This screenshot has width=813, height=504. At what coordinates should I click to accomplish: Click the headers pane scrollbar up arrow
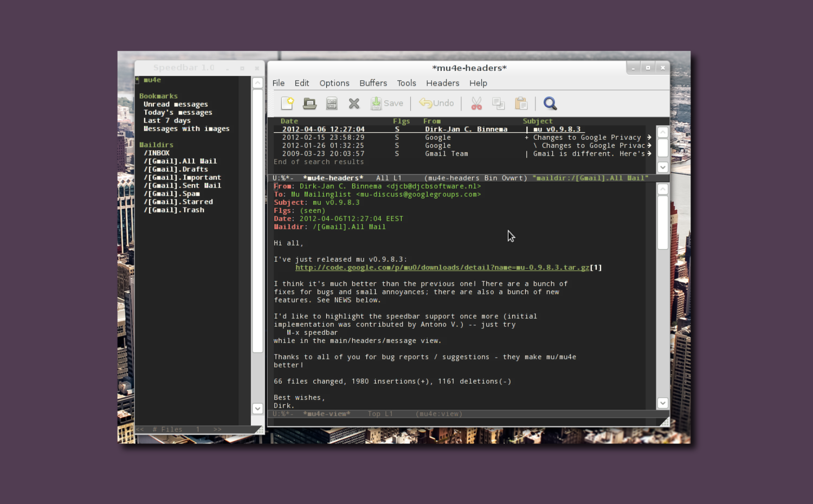[662, 132]
